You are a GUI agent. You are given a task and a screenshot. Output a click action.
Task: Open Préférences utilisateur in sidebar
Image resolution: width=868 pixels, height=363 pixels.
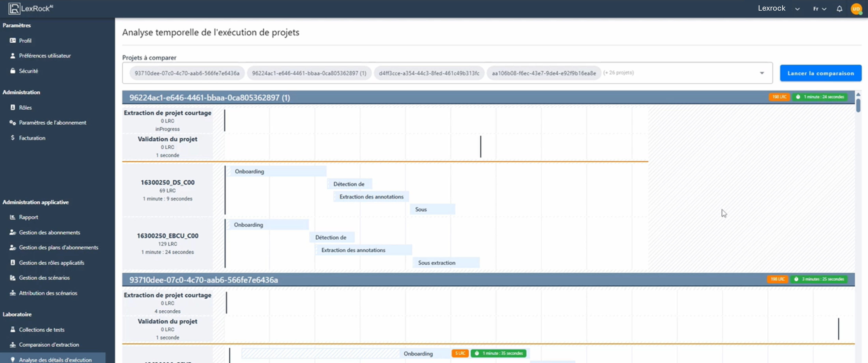[x=45, y=56]
